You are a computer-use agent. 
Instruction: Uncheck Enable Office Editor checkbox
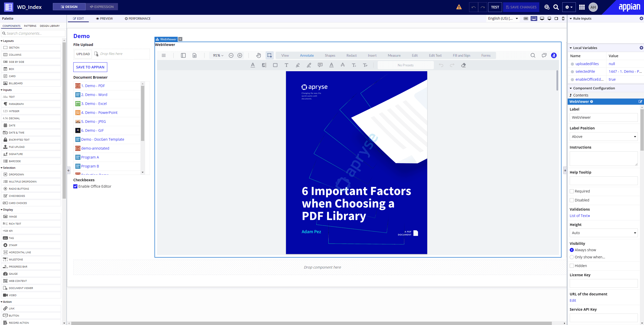tap(75, 186)
